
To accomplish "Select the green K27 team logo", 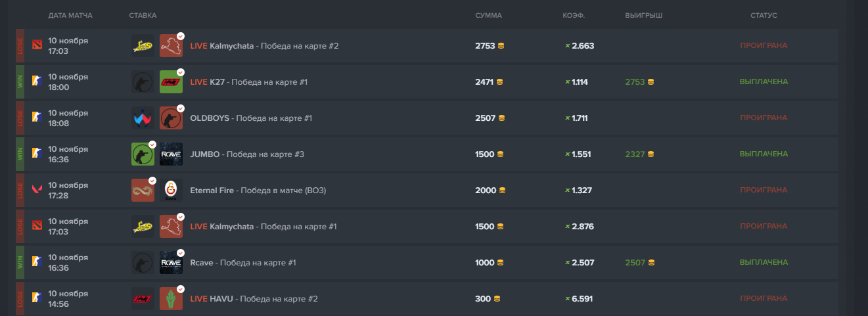I will (171, 81).
